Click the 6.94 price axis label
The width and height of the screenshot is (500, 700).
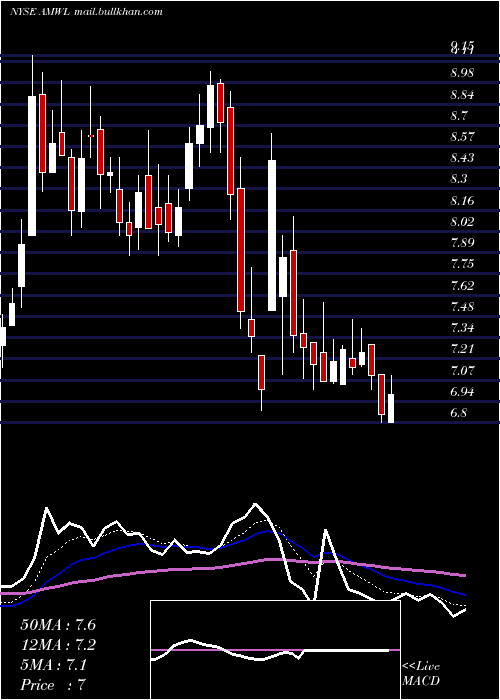[463, 392]
